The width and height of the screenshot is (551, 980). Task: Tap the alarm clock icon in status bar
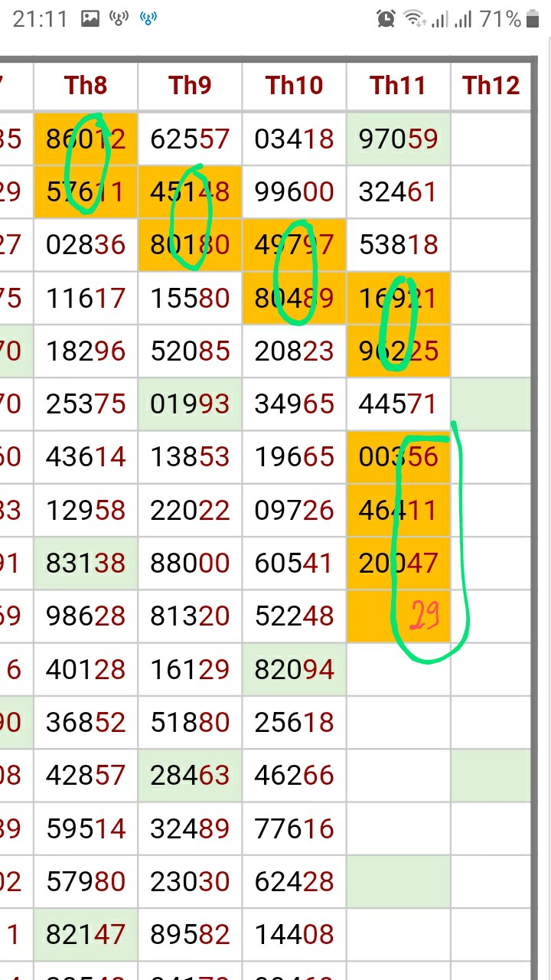tap(386, 19)
